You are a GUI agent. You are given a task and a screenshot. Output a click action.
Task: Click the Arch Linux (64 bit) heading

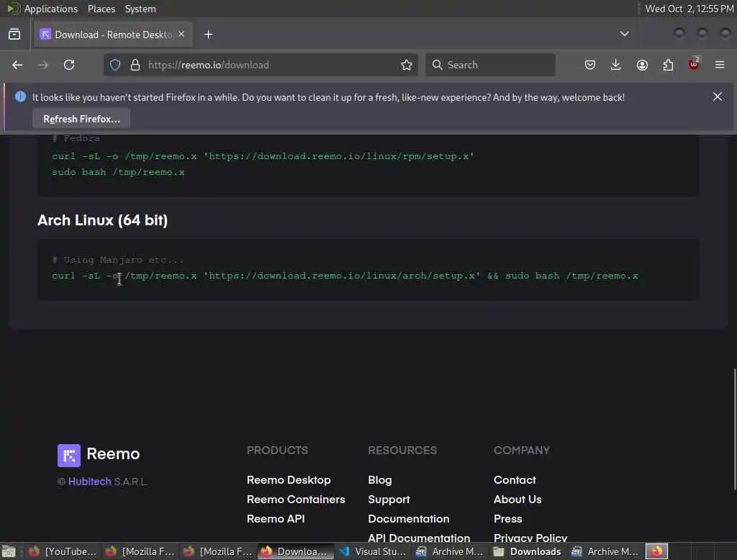click(102, 220)
